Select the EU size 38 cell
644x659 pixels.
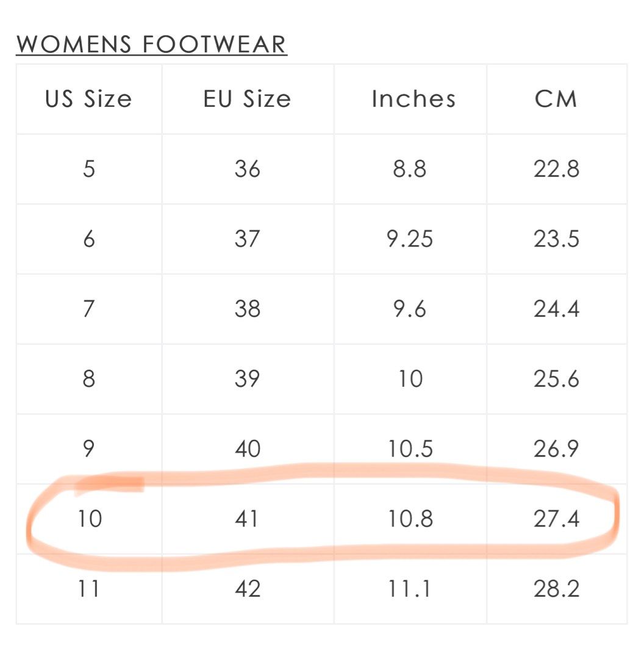tap(248, 309)
